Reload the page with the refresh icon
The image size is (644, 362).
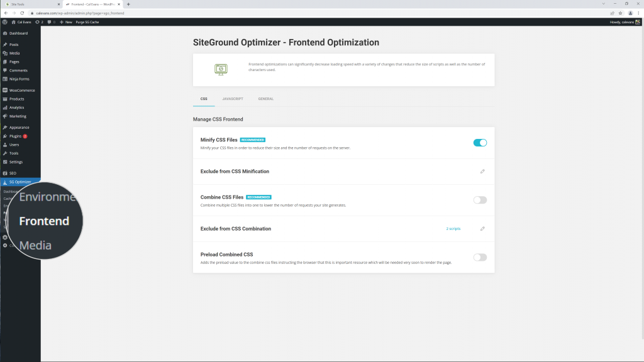click(22, 13)
